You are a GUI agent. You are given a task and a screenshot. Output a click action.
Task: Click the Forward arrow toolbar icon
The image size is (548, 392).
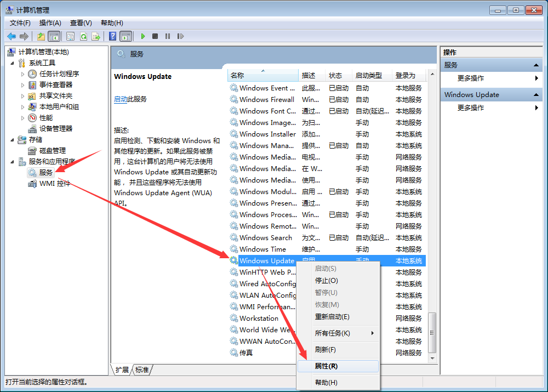pos(24,36)
